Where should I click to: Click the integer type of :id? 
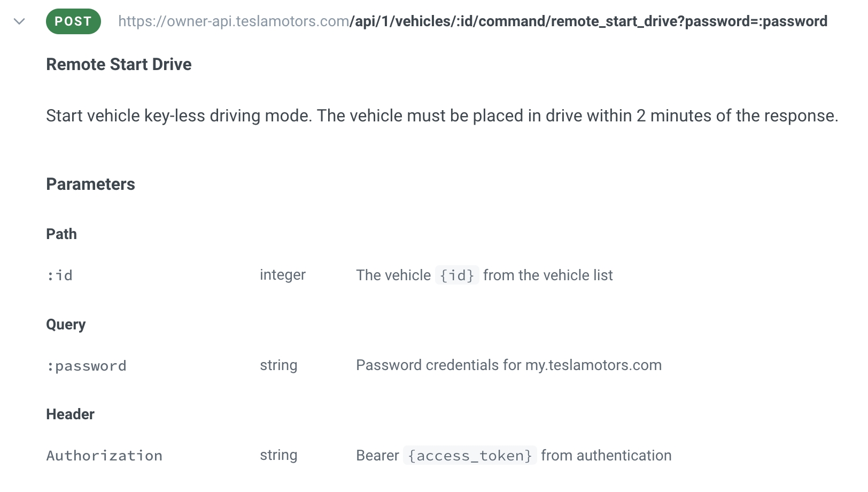point(282,275)
